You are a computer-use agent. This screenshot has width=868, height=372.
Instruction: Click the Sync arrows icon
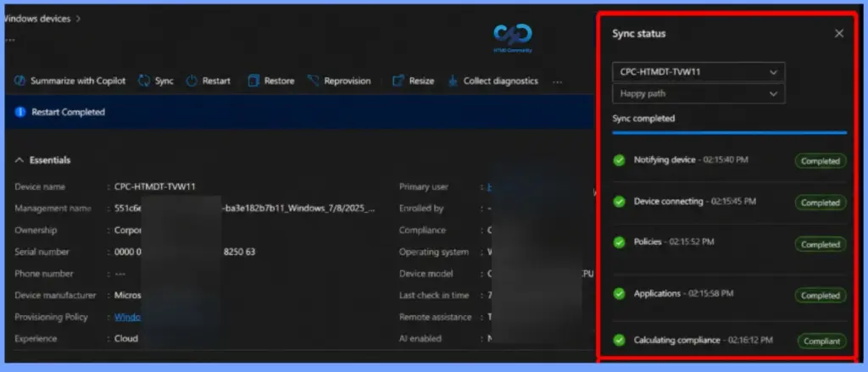point(144,81)
